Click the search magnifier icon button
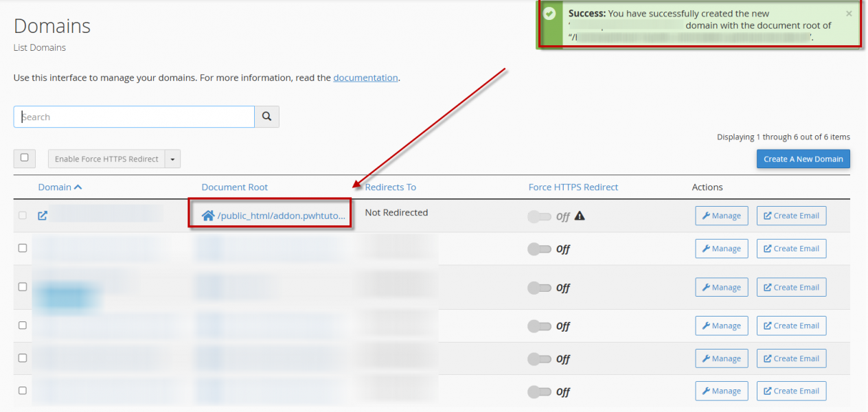 266,117
